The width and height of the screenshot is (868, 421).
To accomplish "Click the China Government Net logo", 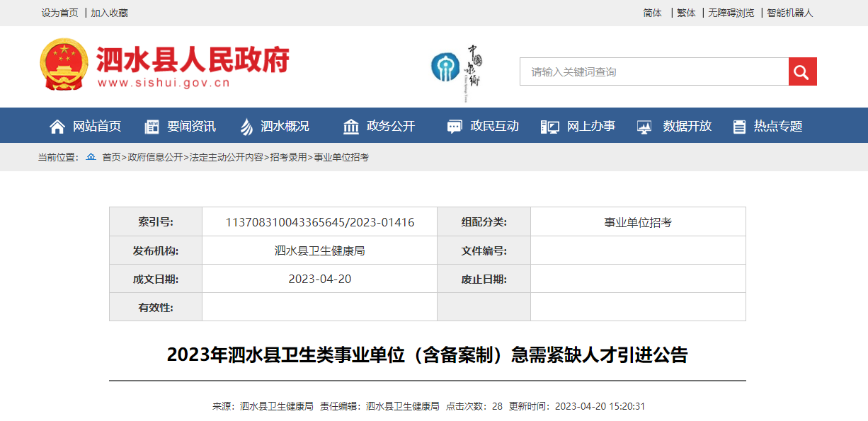I will [x=457, y=67].
